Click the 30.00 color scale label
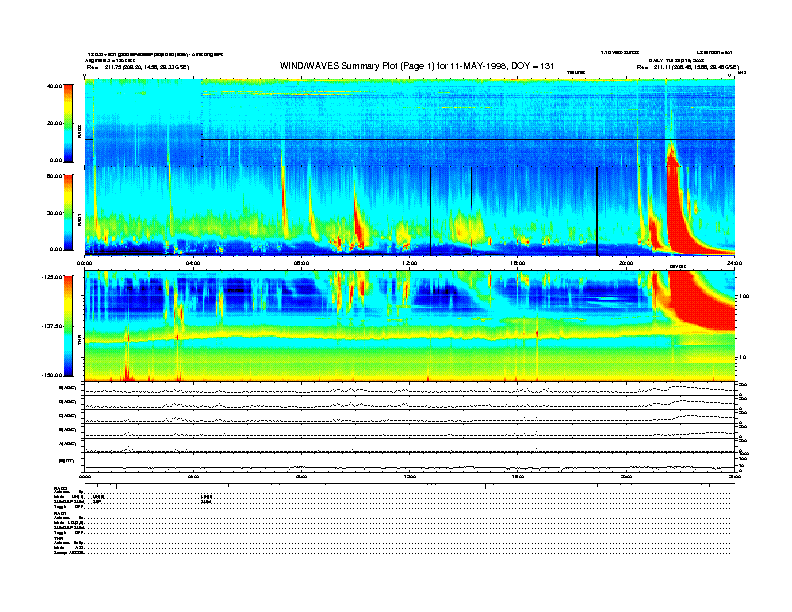The height and width of the screenshot is (612, 792). click(55, 213)
